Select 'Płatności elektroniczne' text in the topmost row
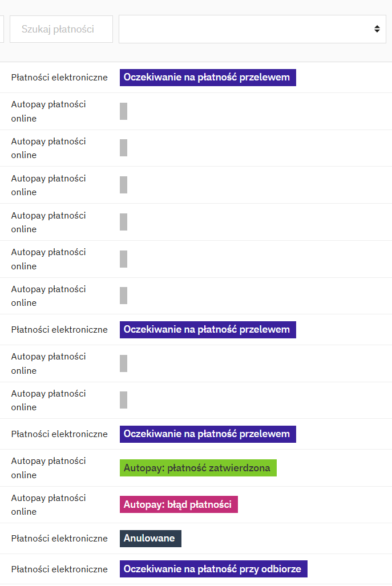This screenshot has width=392, height=586. pos(59,78)
